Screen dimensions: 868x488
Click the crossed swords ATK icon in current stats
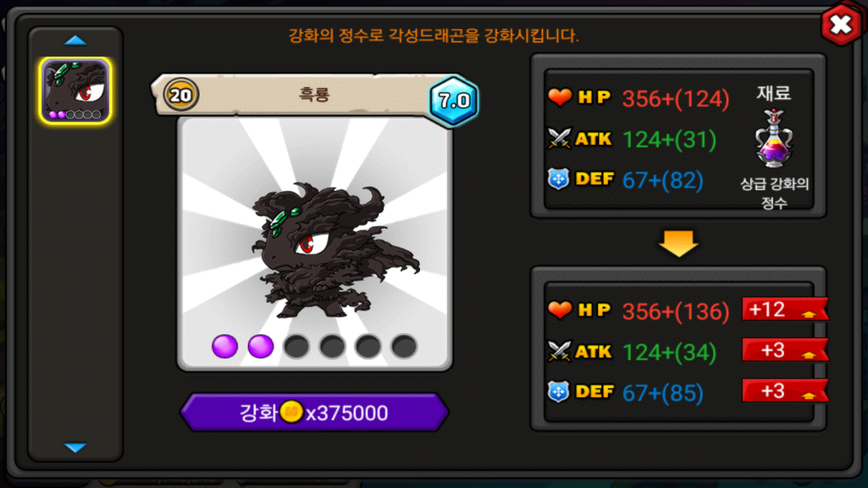click(559, 138)
